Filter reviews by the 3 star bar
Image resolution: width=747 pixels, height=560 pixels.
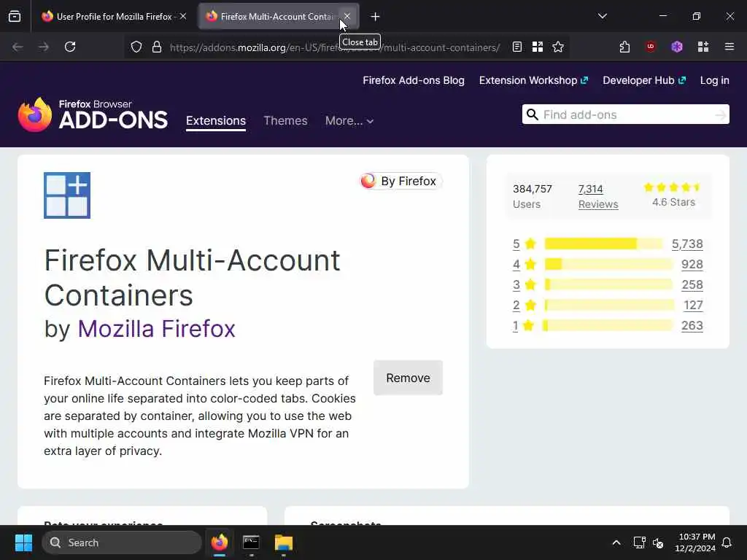tap(608, 285)
